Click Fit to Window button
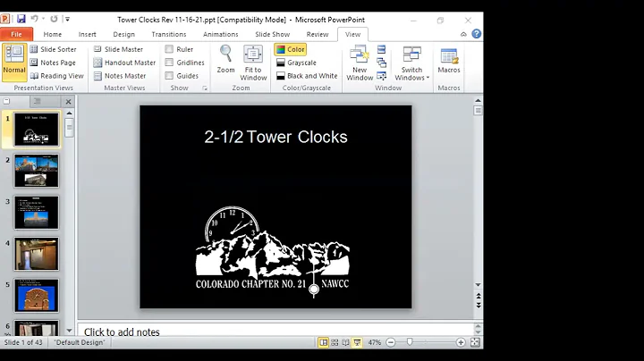This screenshot has width=644, height=361. pos(253,63)
